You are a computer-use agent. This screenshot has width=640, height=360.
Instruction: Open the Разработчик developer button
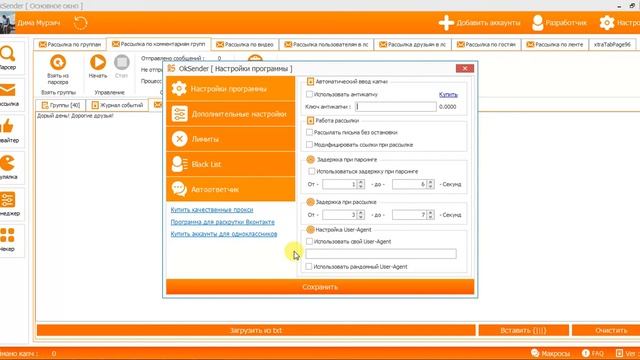coord(559,23)
